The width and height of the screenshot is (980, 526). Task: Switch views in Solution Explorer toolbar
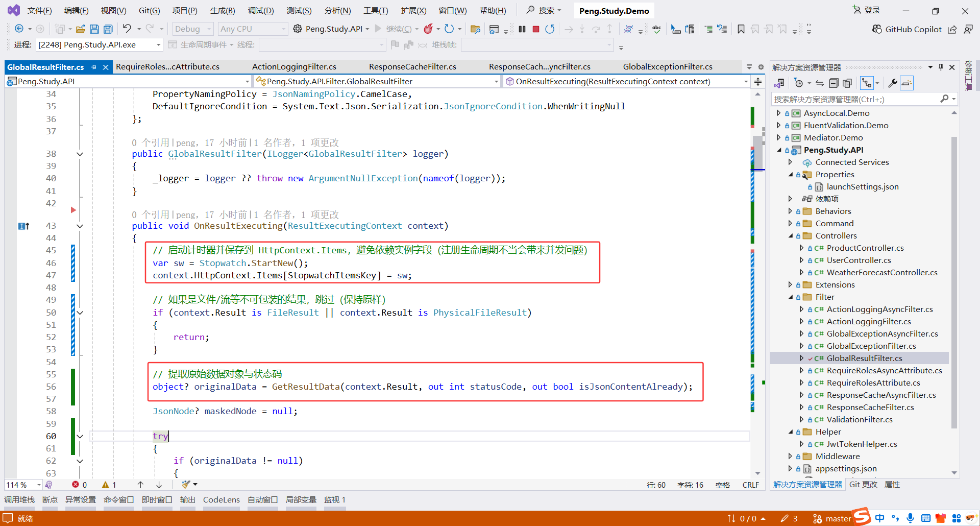coord(779,83)
